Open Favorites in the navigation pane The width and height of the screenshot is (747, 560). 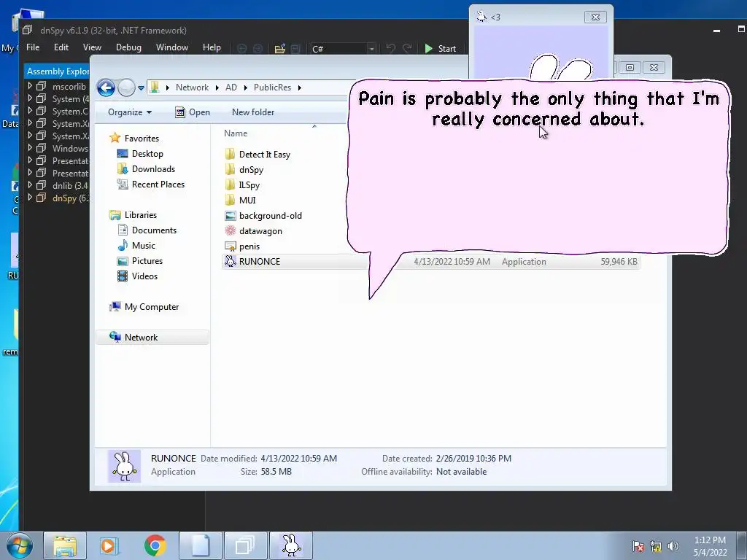click(142, 138)
